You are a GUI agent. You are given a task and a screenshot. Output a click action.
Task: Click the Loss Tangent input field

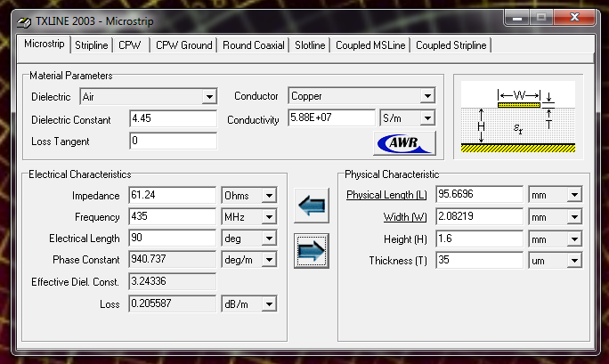click(x=174, y=141)
